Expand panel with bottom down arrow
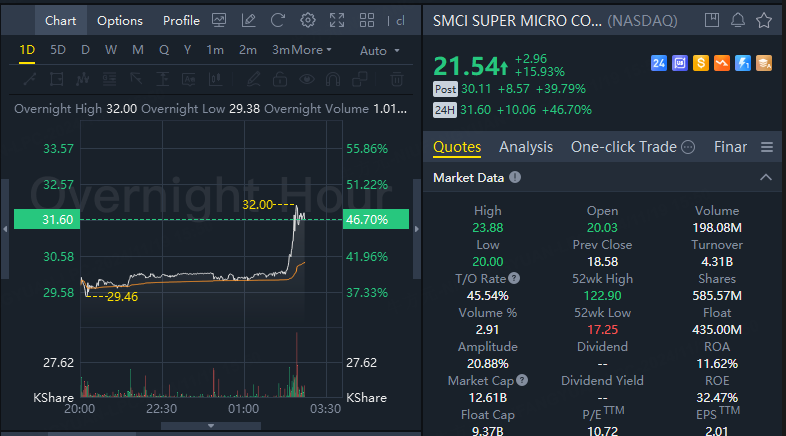Viewport: 786px width, 436px height. tap(211, 426)
